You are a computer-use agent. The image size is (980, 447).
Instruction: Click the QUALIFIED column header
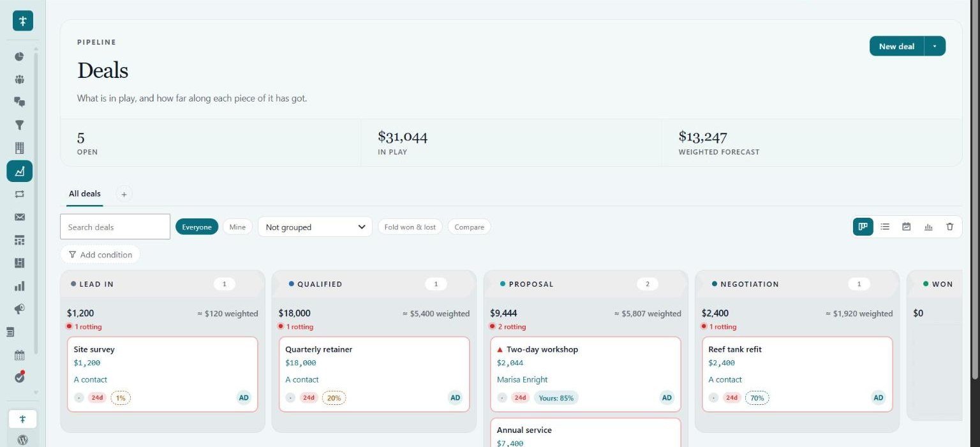(374, 284)
